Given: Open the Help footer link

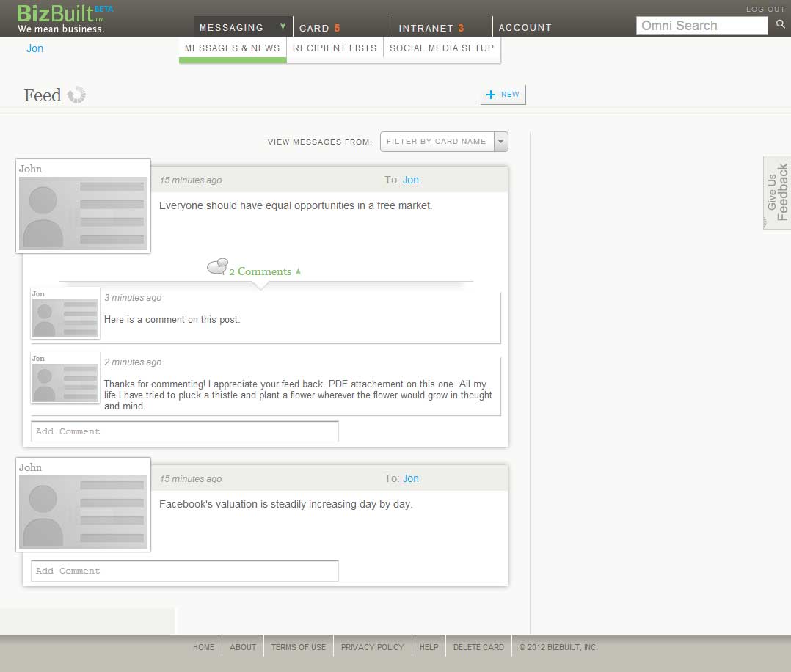Looking at the screenshot, I should click(429, 647).
